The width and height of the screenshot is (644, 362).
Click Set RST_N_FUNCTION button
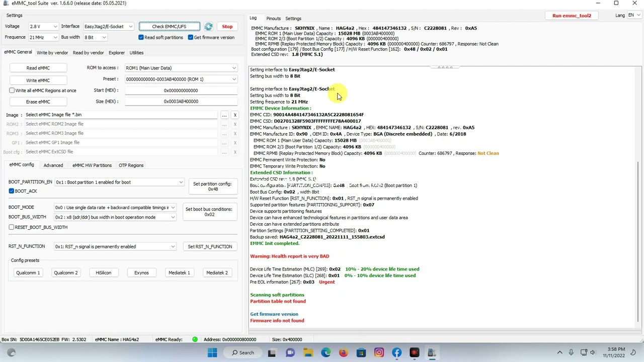tap(210, 247)
